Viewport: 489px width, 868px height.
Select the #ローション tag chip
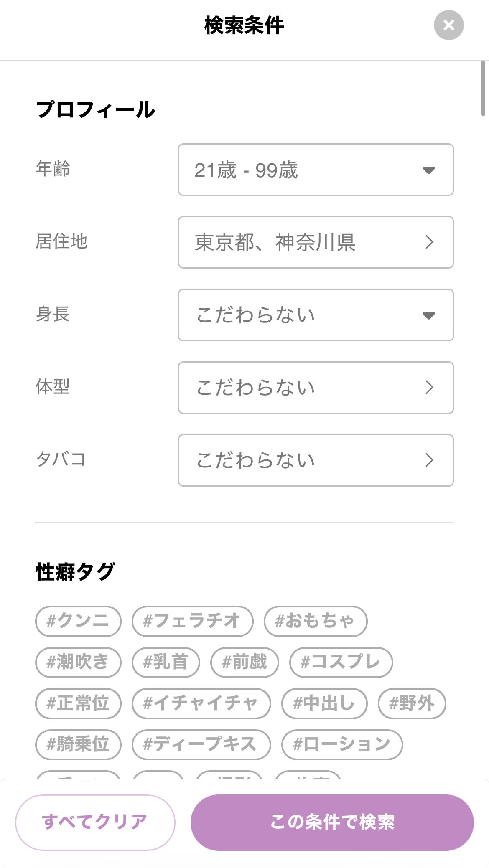click(x=342, y=744)
